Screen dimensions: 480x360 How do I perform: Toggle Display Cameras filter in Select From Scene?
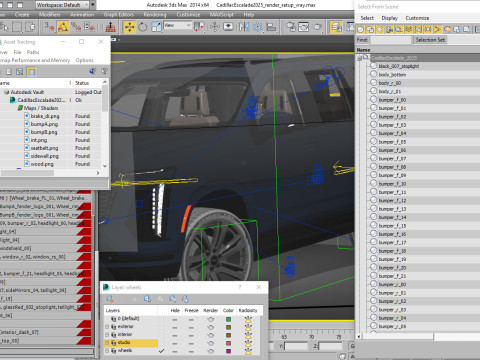(389, 29)
